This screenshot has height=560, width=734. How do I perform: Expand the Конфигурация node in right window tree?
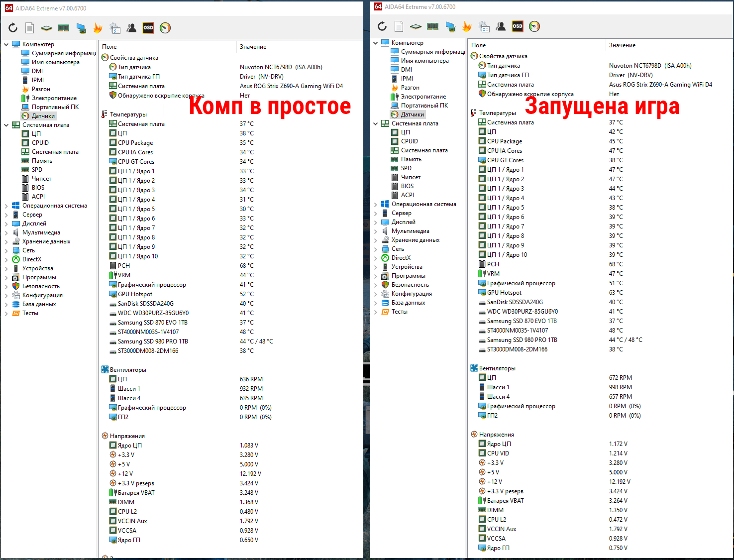click(375, 294)
